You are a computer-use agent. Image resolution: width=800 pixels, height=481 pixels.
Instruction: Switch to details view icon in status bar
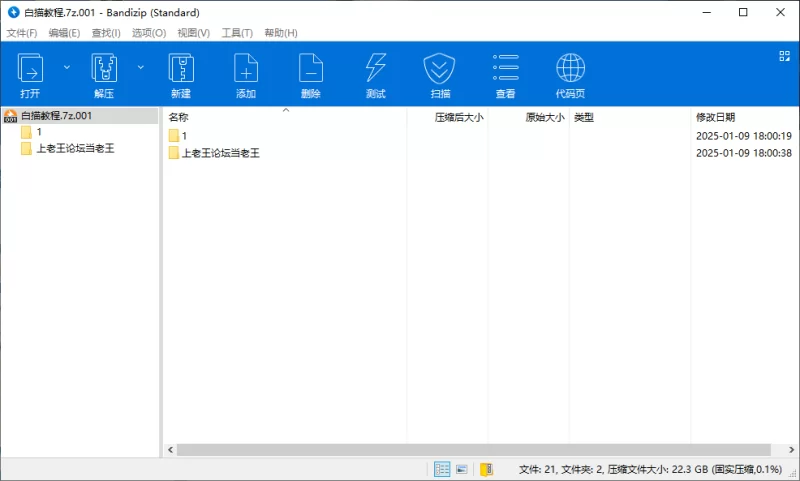tap(442, 469)
